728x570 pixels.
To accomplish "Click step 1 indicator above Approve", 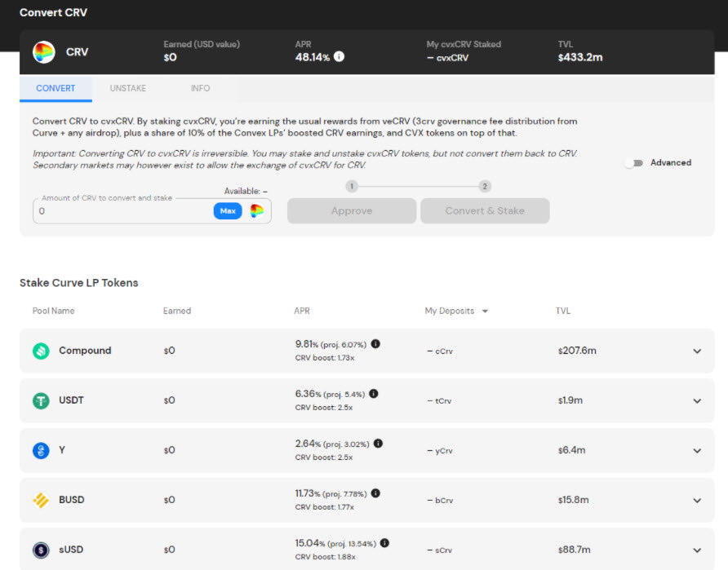I will click(x=352, y=187).
